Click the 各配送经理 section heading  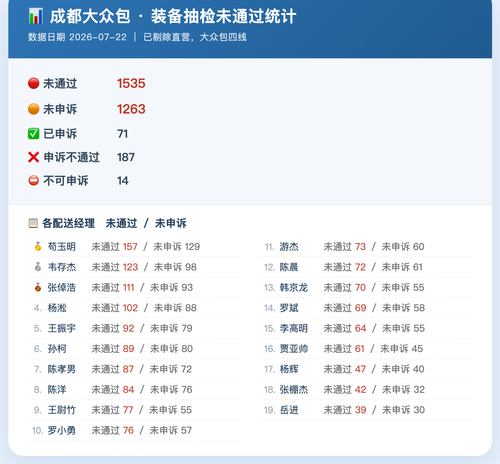[x=69, y=223]
